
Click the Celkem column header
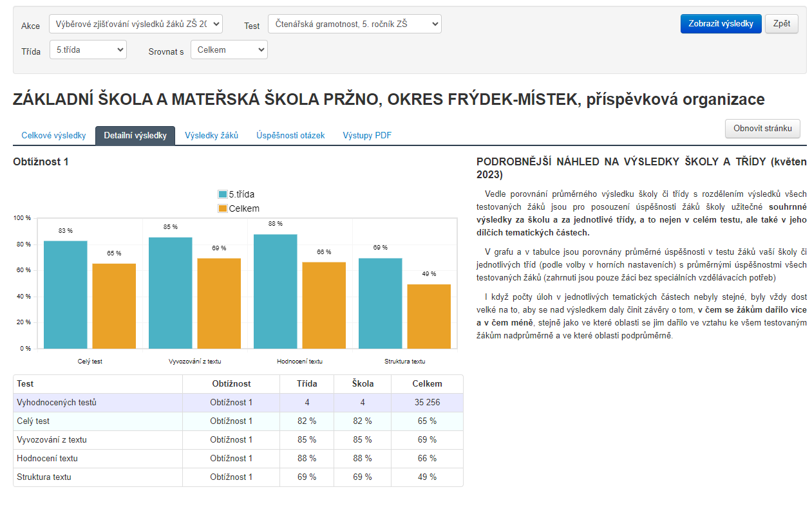pos(427,384)
